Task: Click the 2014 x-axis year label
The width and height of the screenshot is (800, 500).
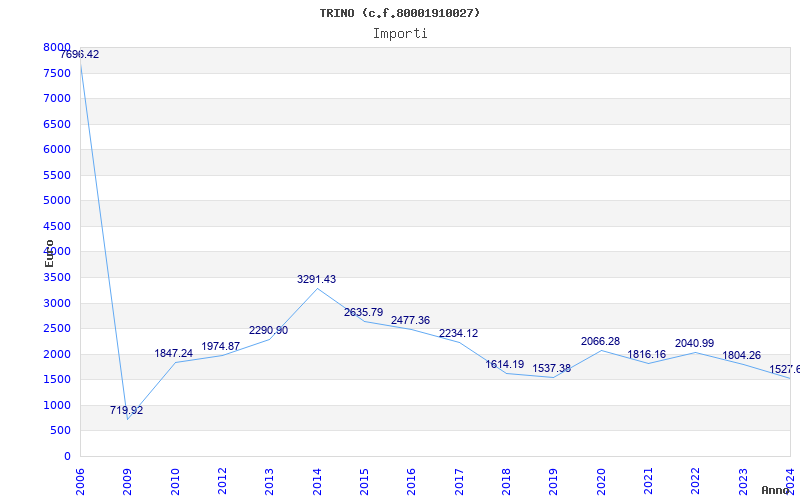Action: [x=317, y=482]
